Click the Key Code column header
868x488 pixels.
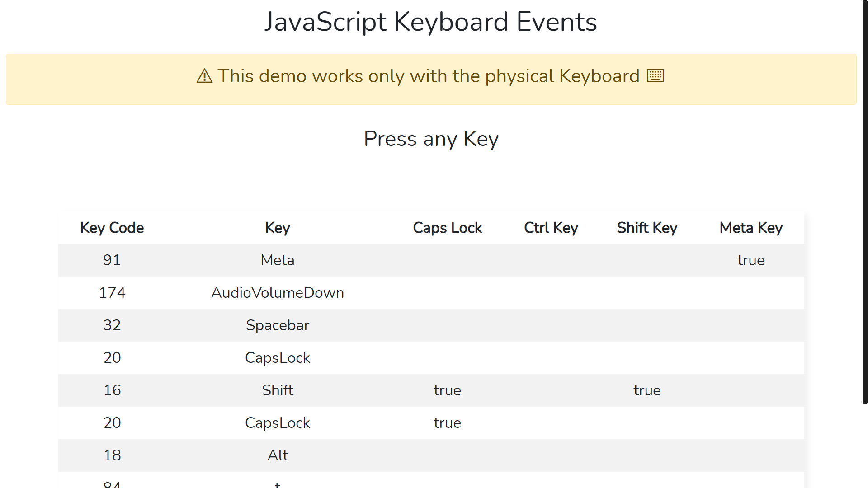coord(112,228)
